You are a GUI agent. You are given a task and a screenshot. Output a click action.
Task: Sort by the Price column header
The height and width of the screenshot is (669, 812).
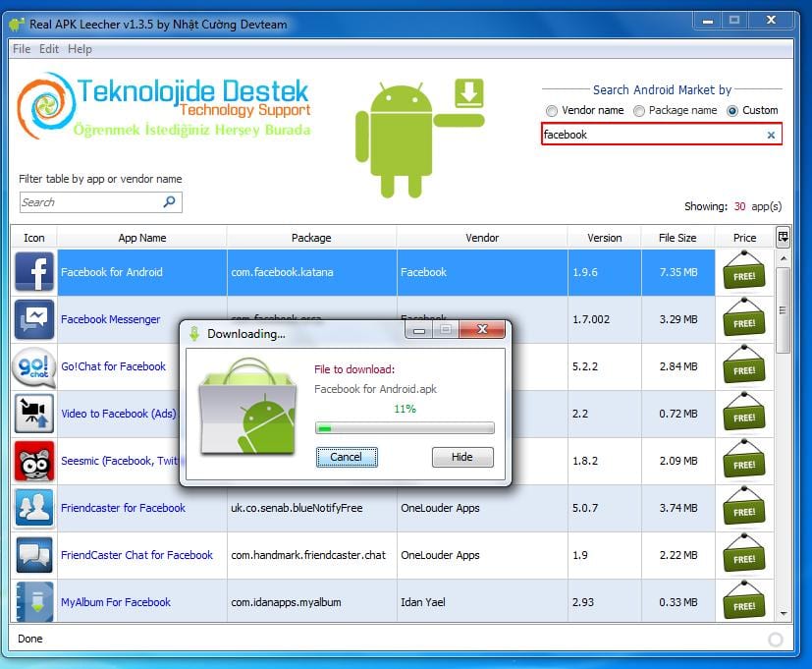[744, 238]
